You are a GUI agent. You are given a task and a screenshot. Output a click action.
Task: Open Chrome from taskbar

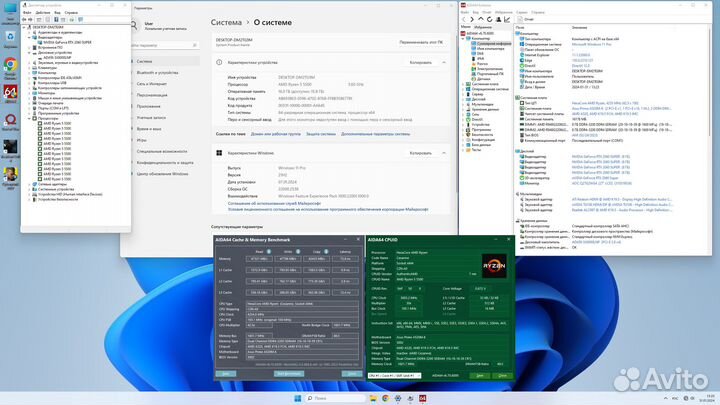click(385, 398)
